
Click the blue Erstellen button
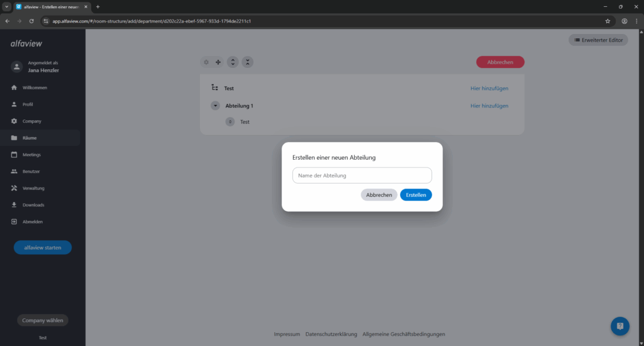416,195
